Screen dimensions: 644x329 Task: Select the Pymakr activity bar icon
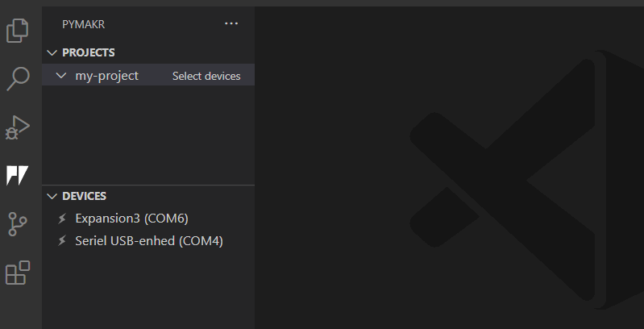point(18,175)
